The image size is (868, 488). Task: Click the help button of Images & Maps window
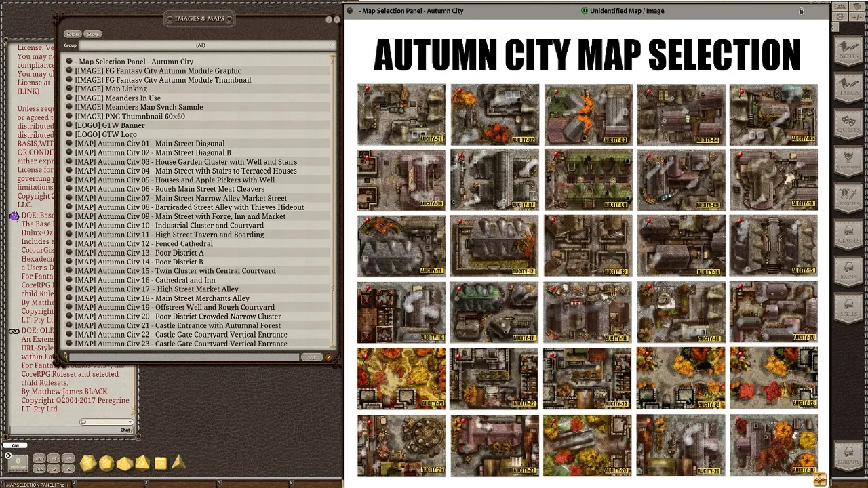[x=330, y=20]
